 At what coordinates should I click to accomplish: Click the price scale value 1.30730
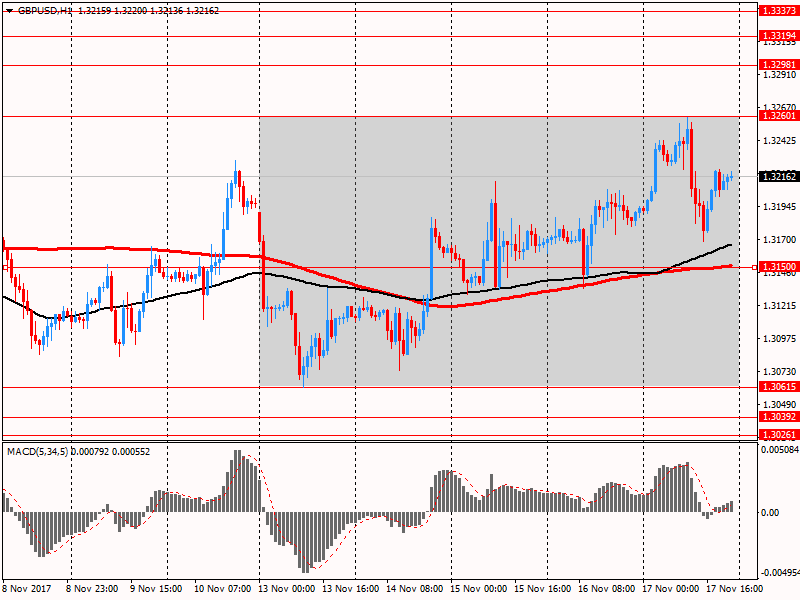[780, 371]
